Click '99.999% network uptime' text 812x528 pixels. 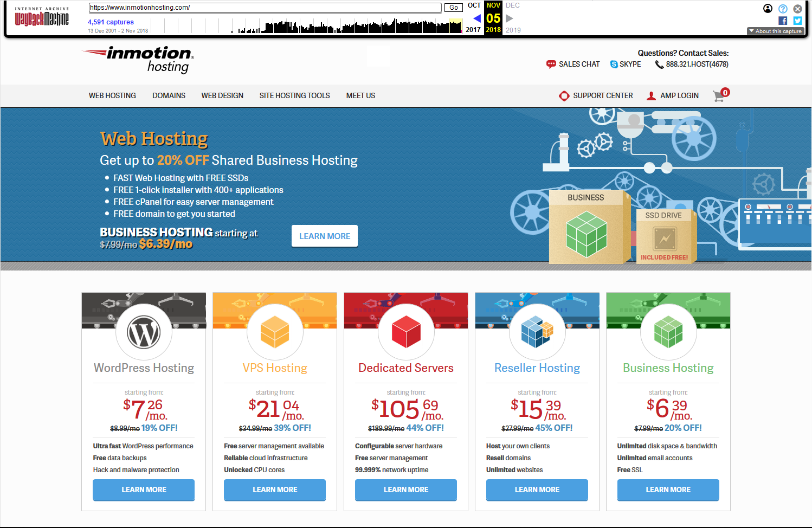tap(392, 470)
